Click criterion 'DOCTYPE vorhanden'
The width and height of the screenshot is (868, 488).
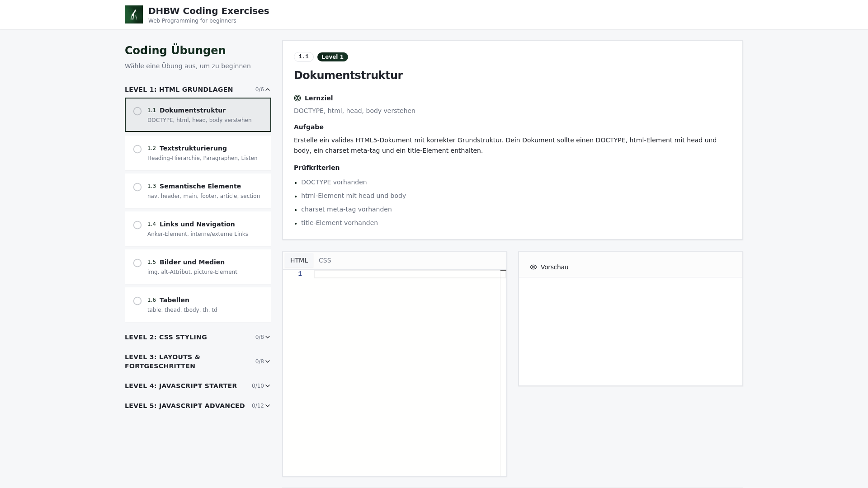click(x=334, y=182)
